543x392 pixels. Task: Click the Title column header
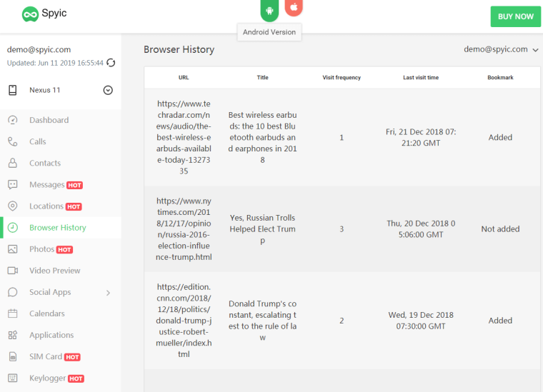pos(262,78)
